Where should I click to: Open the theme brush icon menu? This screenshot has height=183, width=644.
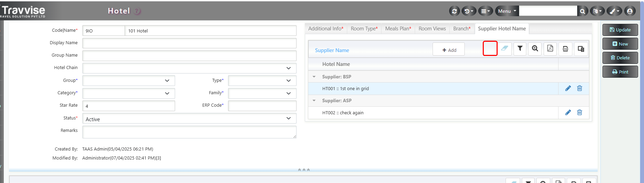(x=615, y=11)
